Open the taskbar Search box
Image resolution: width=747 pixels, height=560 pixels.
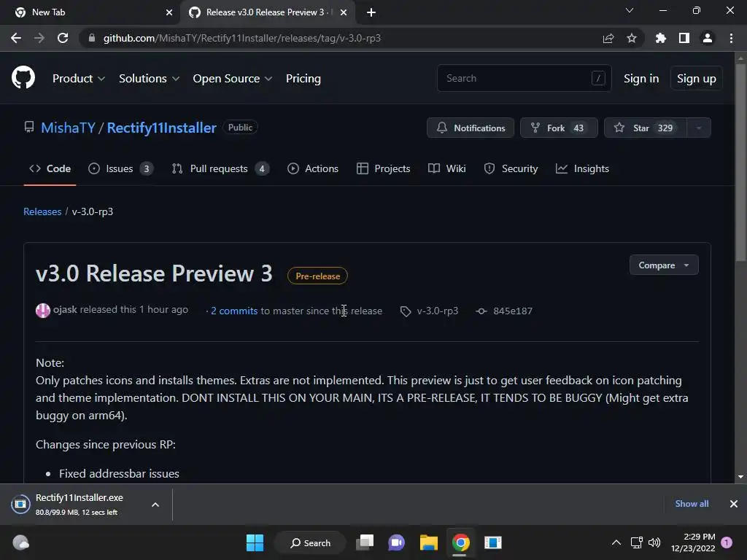click(310, 542)
